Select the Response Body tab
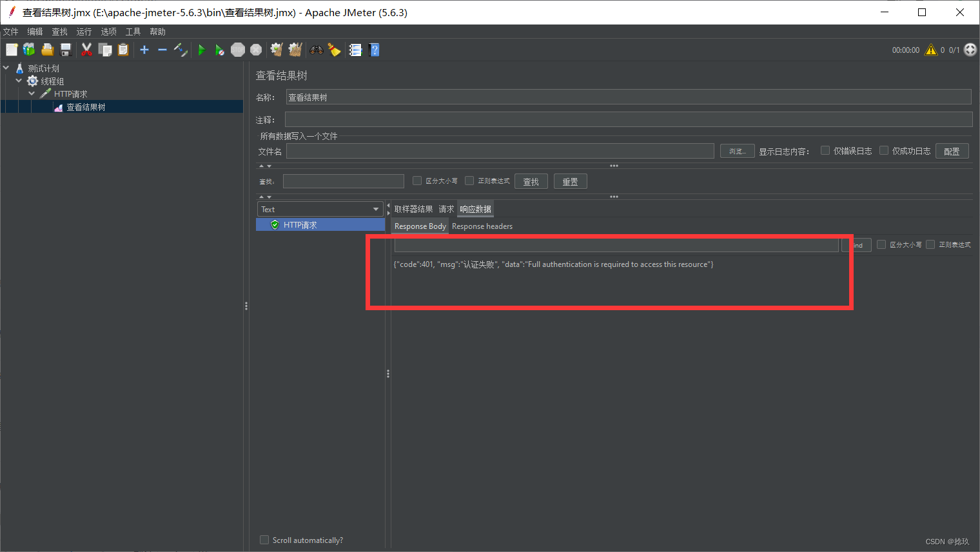Viewport: 980px width, 552px height. [420, 226]
